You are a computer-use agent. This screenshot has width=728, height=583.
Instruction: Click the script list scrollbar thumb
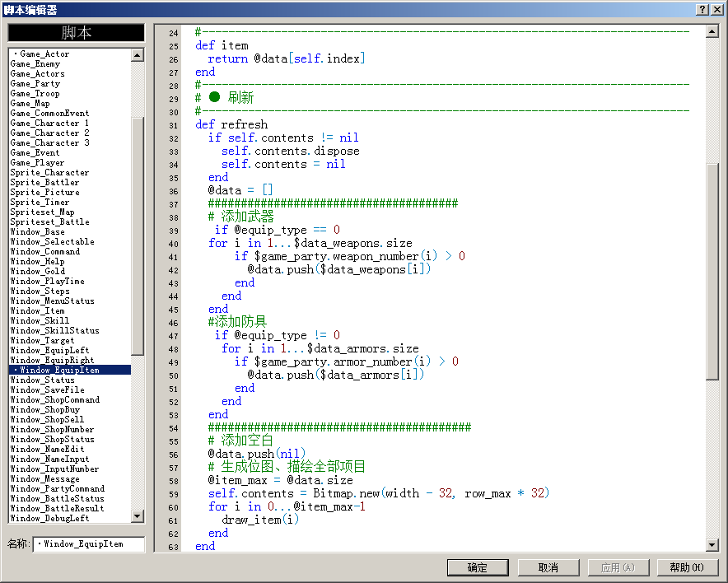pos(137,236)
